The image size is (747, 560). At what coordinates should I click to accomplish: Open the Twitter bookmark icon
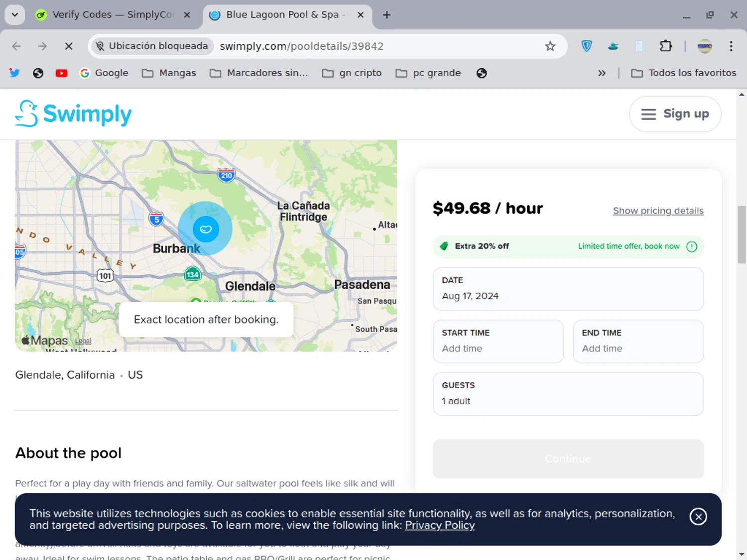pyautogui.click(x=14, y=73)
